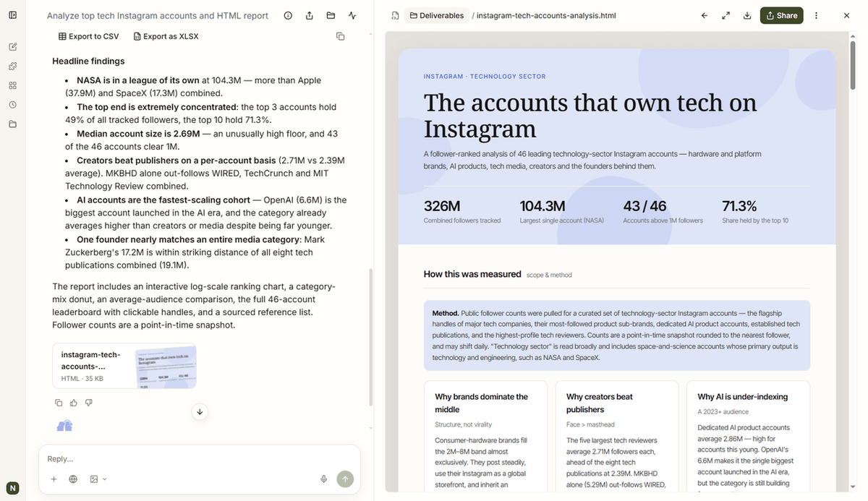This screenshot has height=501, width=868.
Task: Click the Share button
Action: point(781,15)
